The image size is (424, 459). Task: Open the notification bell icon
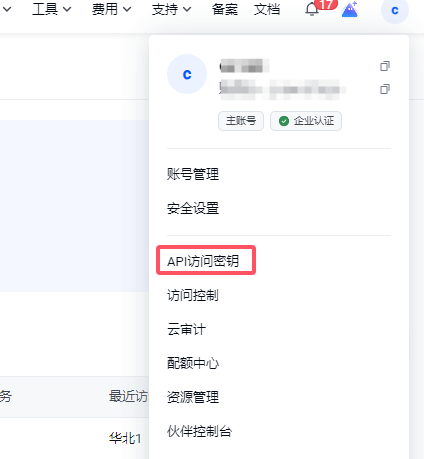coord(312,9)
